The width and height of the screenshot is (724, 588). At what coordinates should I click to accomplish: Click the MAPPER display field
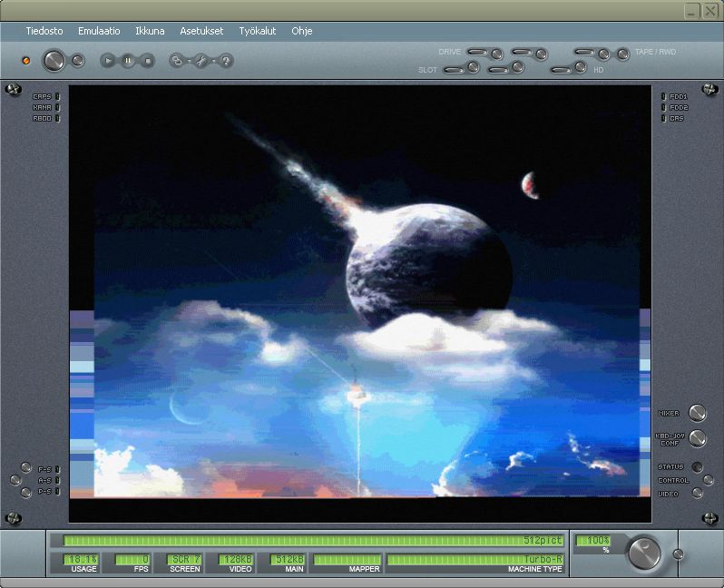click(347, 559)
